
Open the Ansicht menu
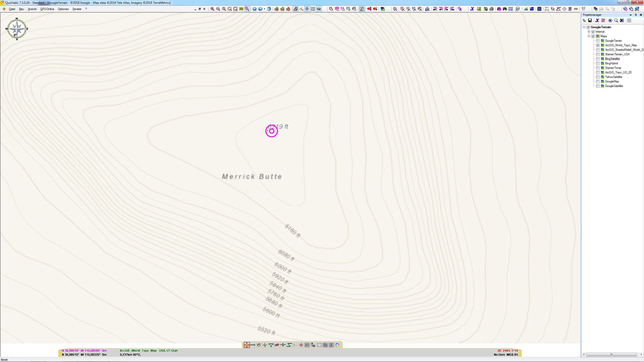(32, 9)
